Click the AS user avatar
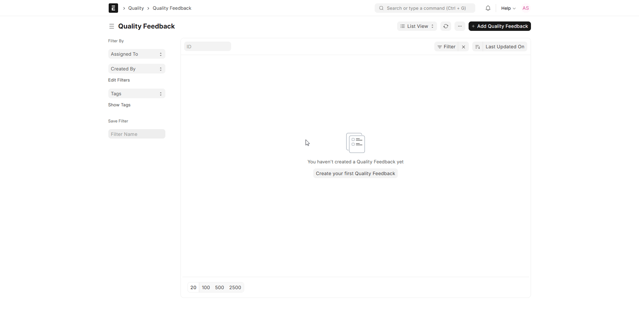Image resolution: width=644 pixels, height=317 pixels. tap(525, 8)
